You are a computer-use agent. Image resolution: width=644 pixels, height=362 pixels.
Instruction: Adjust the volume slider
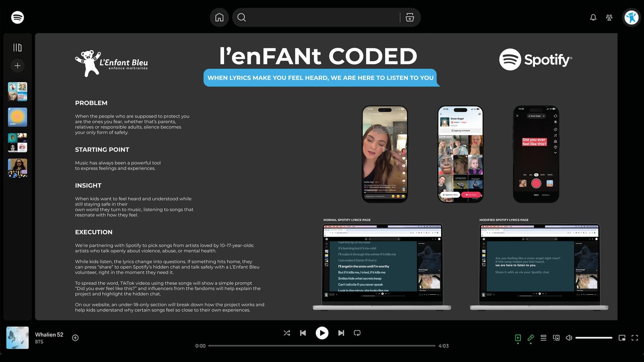pos(593,338)
